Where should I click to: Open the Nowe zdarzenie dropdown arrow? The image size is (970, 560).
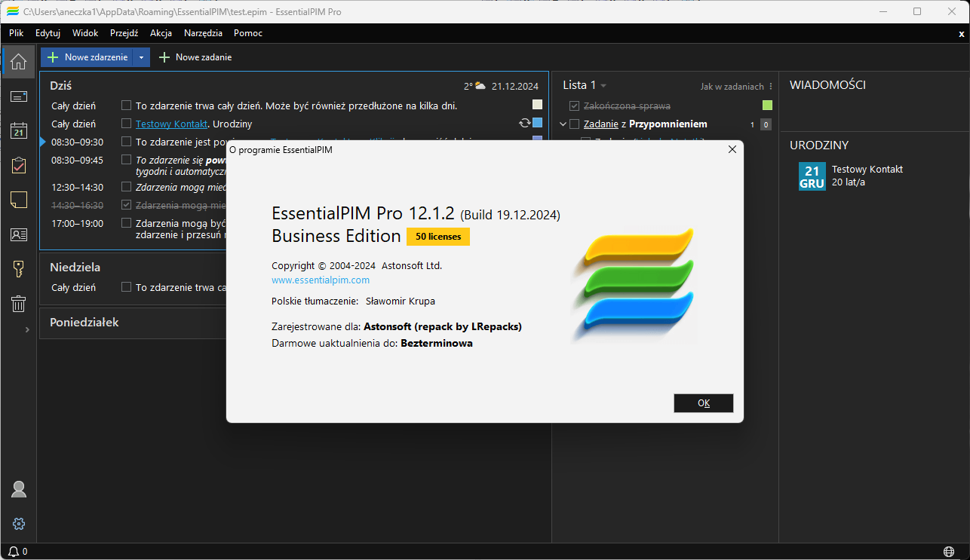click(141, 57)
